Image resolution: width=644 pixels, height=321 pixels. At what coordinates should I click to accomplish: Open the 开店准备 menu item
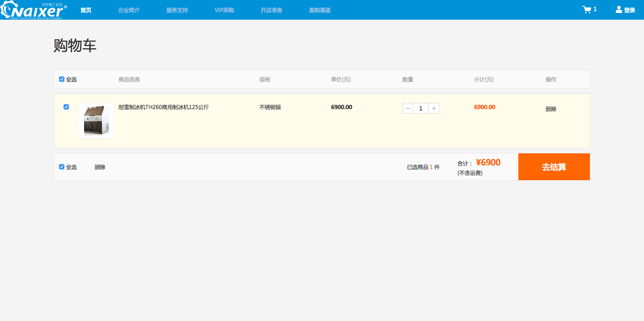point(271,10)
